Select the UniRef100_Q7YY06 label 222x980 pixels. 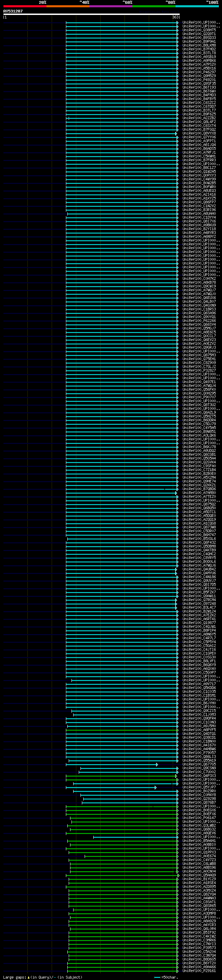199,137
